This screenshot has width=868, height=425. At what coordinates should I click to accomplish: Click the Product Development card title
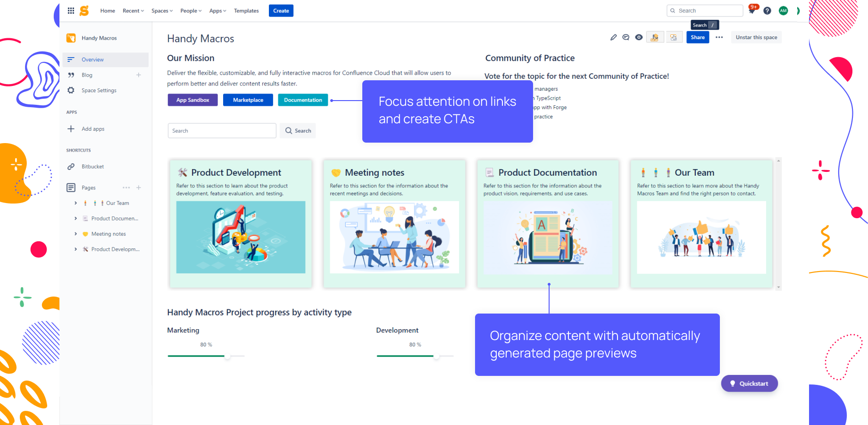(x=236, y=173)
